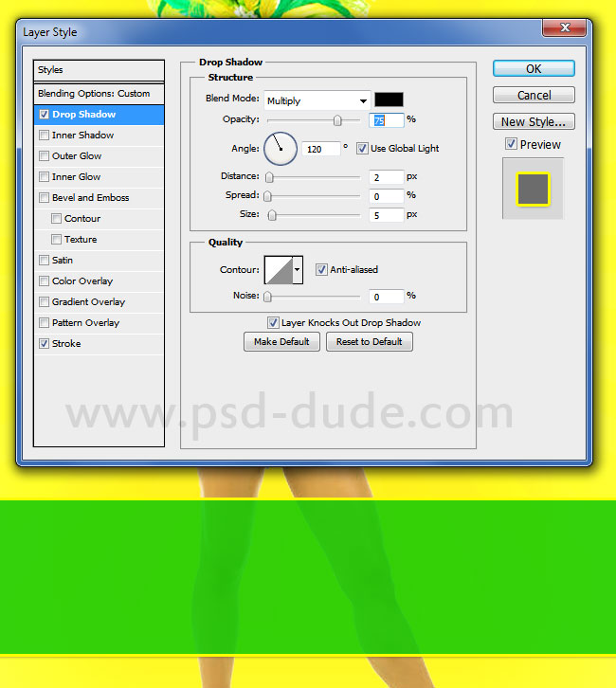Click the Spread slider handle
The height and width of the screenshot is (688, 616).
click(267, 196)
